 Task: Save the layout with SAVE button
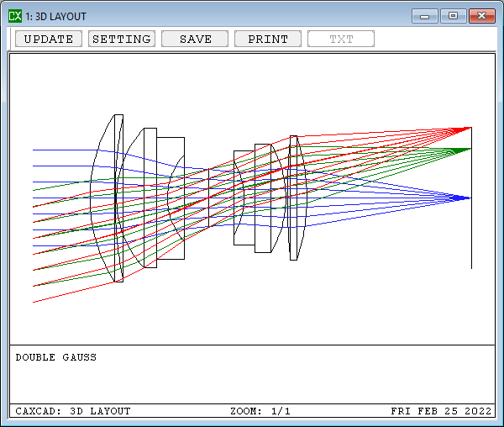(195, 39)
